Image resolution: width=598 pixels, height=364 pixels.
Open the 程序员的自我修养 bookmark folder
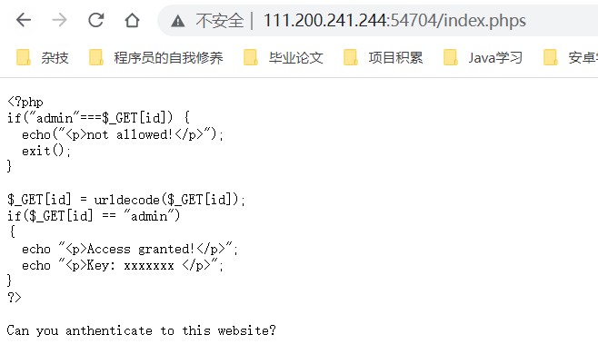pos(156,58)
